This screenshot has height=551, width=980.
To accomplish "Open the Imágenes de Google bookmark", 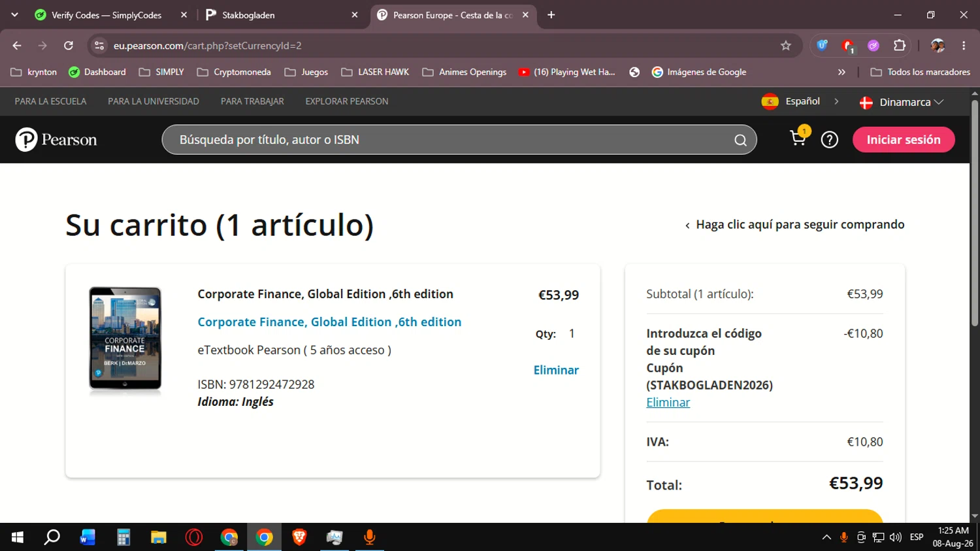I will coord(699,72).
